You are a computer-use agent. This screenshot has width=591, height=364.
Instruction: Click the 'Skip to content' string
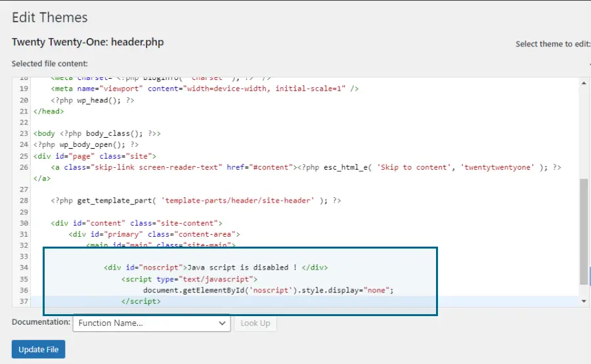click(x=414, y=167)
